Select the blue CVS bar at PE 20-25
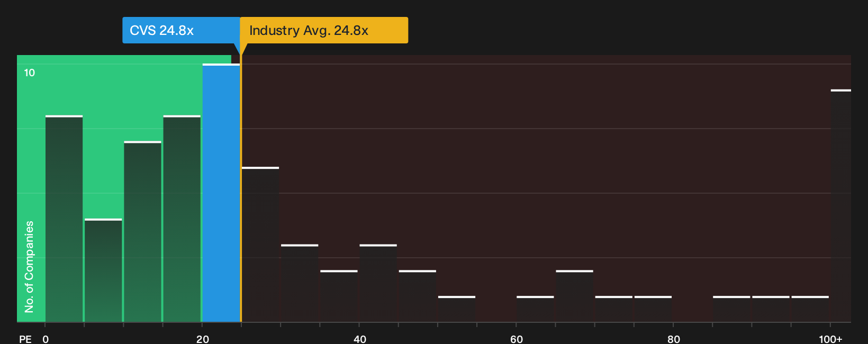This screenshot has width=868, height=344. pos(221,193)
